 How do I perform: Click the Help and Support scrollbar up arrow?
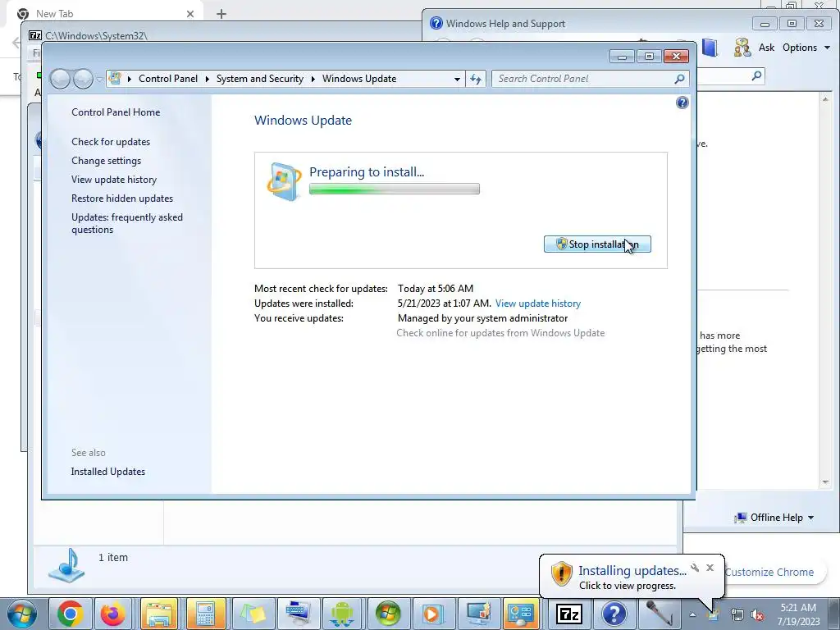coord(825,99)
